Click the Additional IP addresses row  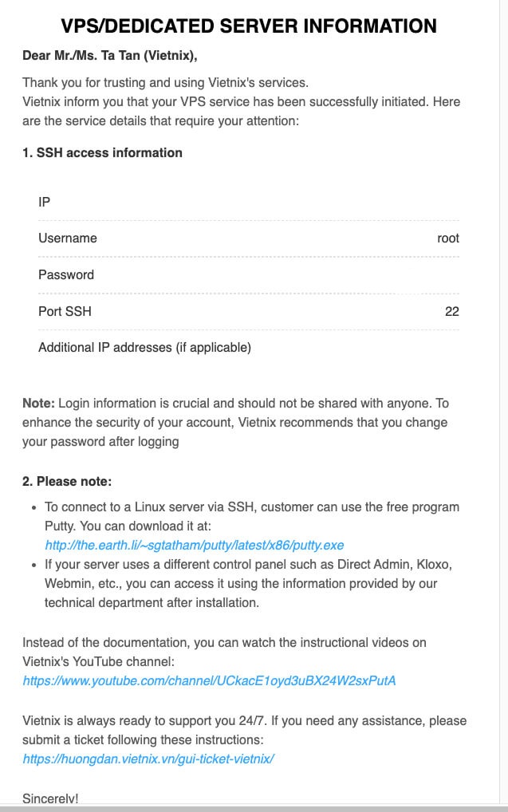tap(249, 348)
